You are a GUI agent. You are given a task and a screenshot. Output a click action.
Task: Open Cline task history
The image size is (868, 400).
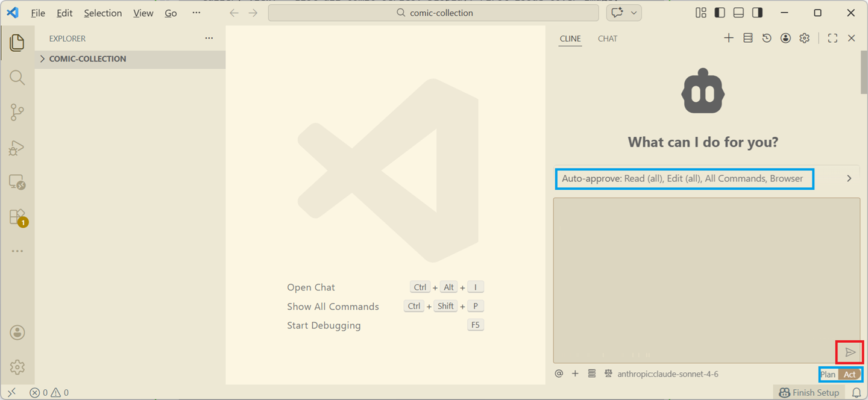pyautogui.click(x=767, y=38)
